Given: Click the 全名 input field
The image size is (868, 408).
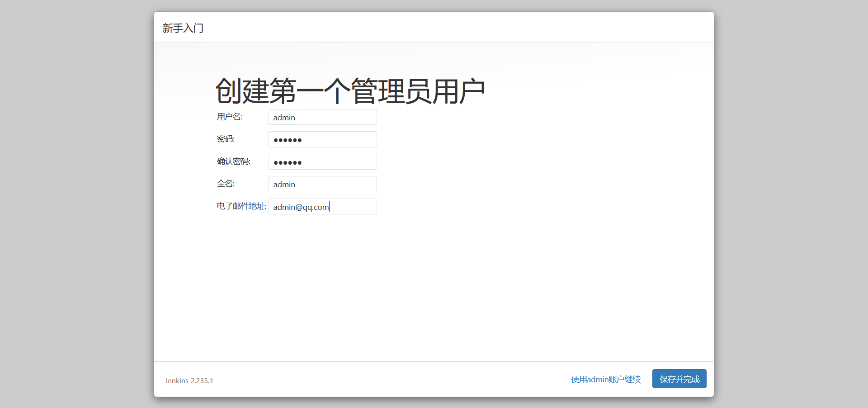Looking at the screenshot, I should click(x=322, y=184).
